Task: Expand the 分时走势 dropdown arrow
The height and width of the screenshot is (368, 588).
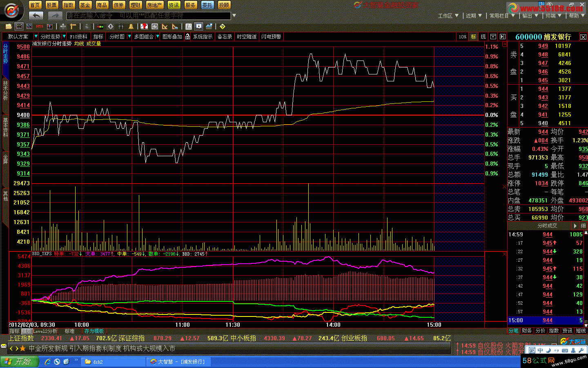Action: (x=64, y=36)
